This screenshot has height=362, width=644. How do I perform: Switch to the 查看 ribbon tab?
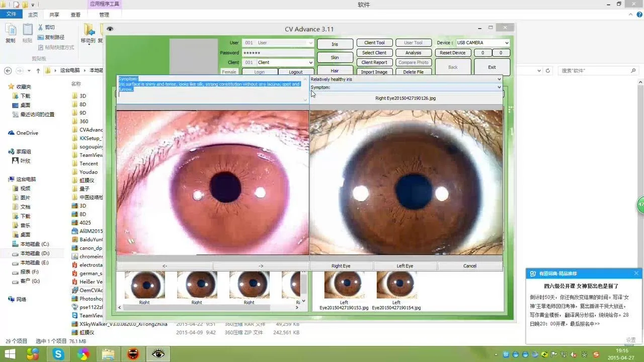click(x=75, y=15)
